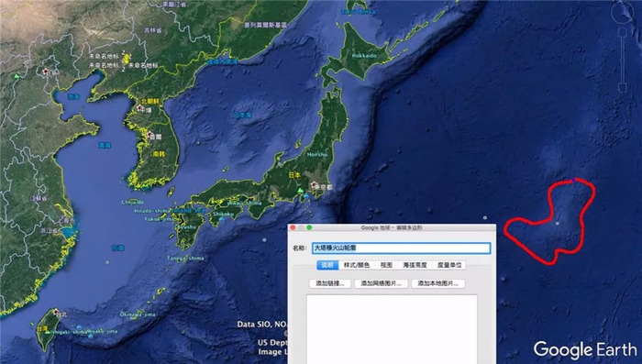This screenshot has width=642, height=364.
Task: Click the zoom slider track
Action: 622,60
